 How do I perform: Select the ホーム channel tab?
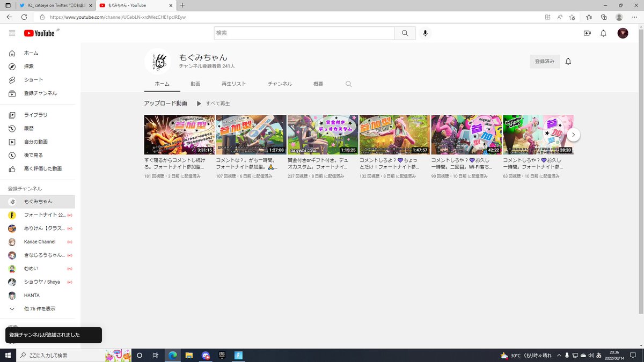pyautogui.click(x=162, y=84)
